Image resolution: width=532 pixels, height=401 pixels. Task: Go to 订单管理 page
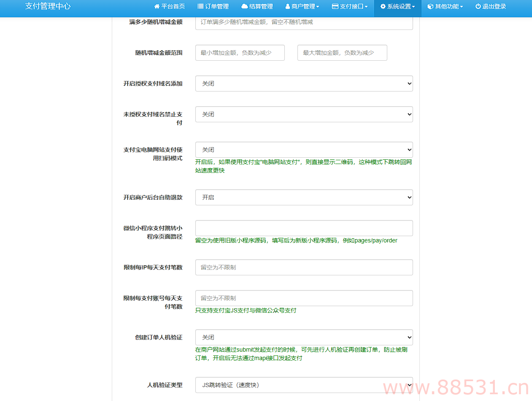pyautogui.click(x=217, y=7)
